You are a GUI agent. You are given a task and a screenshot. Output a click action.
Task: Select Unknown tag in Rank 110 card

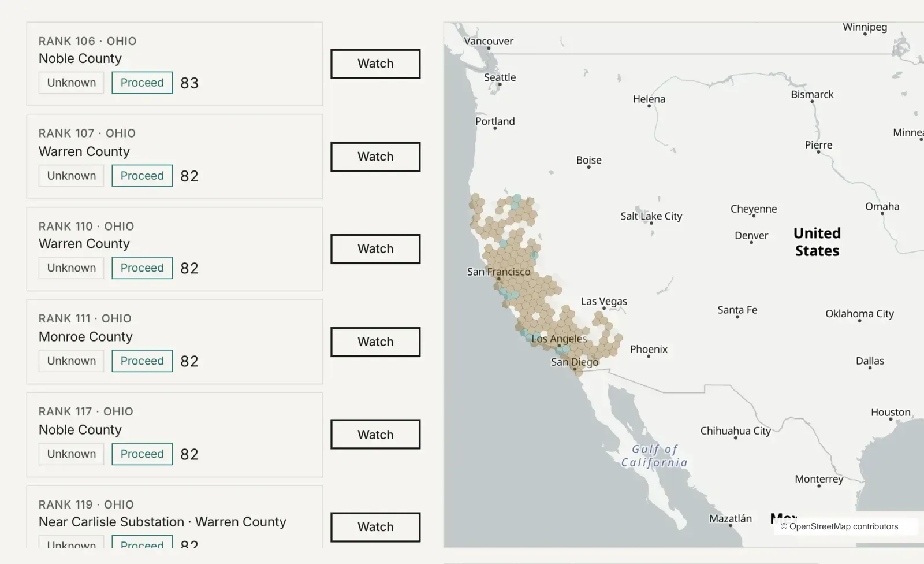72,268
